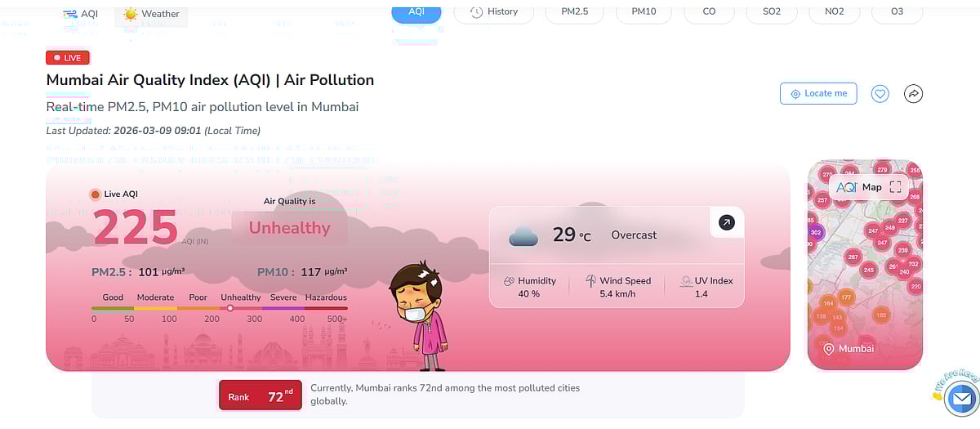Click the overcast cloud weather icon
The height and width of the screenshot is (429, 980).
coord(523,236)
